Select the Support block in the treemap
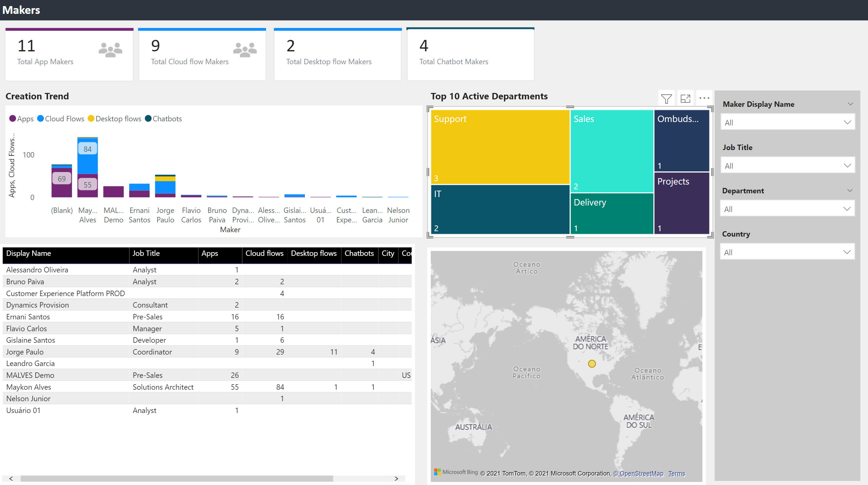The height and width of the screenshot is (485, 868). [x=500, y=147]
